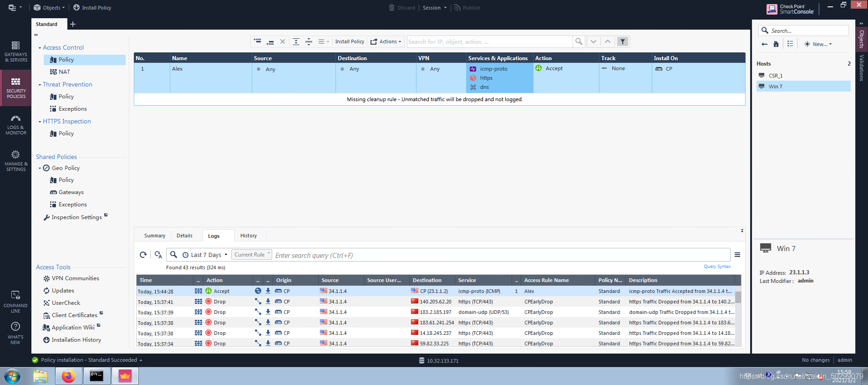This screenshot has height=385, width=868.
Task: Open command prompt from taskbar
Action: pyautogui.click(x=96, y=376)
